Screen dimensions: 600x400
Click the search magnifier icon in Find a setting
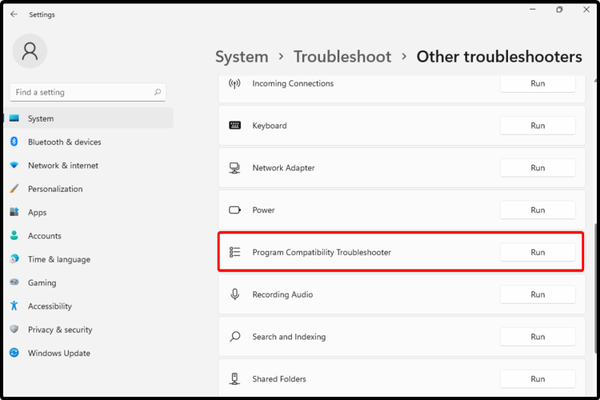[158, 92]
